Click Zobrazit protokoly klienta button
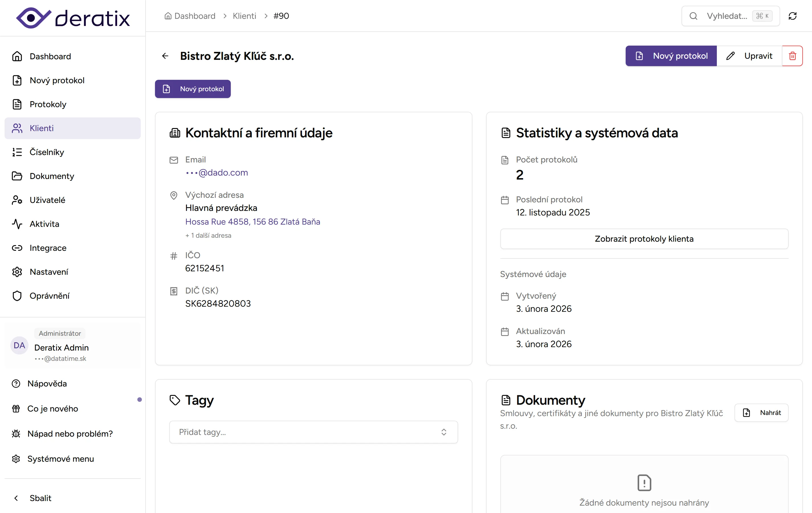Screen dimensions: 812x513 (644, 239)
